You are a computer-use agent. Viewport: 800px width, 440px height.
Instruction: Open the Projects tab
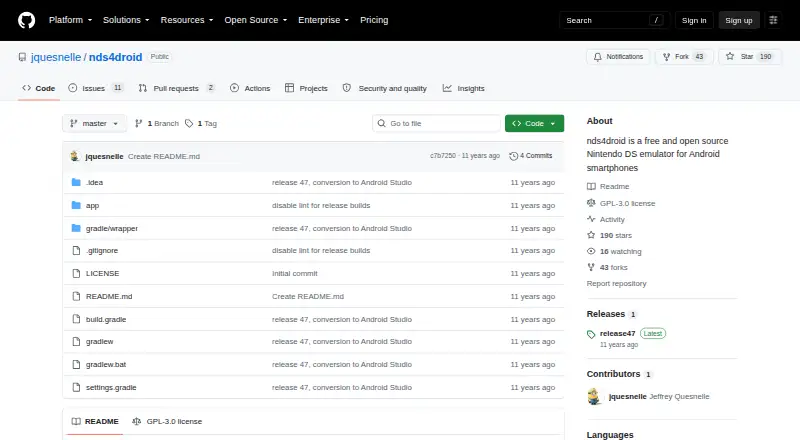(306, 88)
